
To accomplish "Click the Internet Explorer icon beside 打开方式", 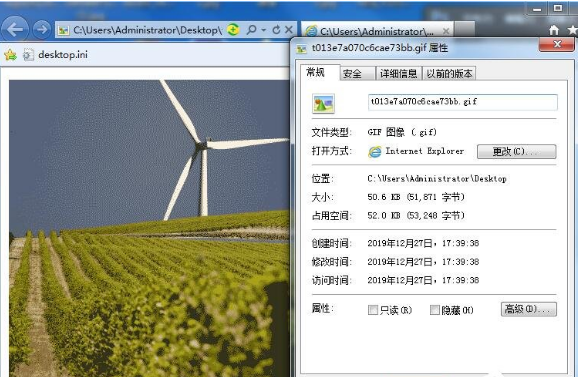I will (x=375, y=151).
